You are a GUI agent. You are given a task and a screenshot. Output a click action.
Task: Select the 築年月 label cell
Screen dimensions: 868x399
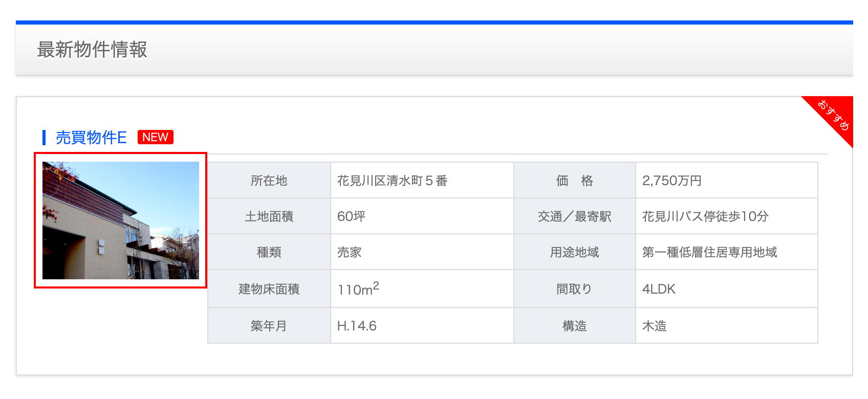click(269, 326)
